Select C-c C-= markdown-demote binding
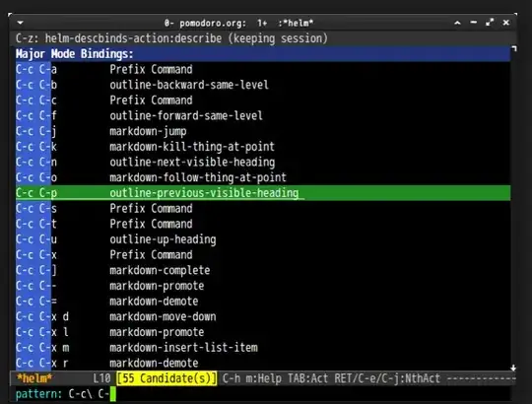The height and width of the screenshot is (404, 532). point(263,302)
